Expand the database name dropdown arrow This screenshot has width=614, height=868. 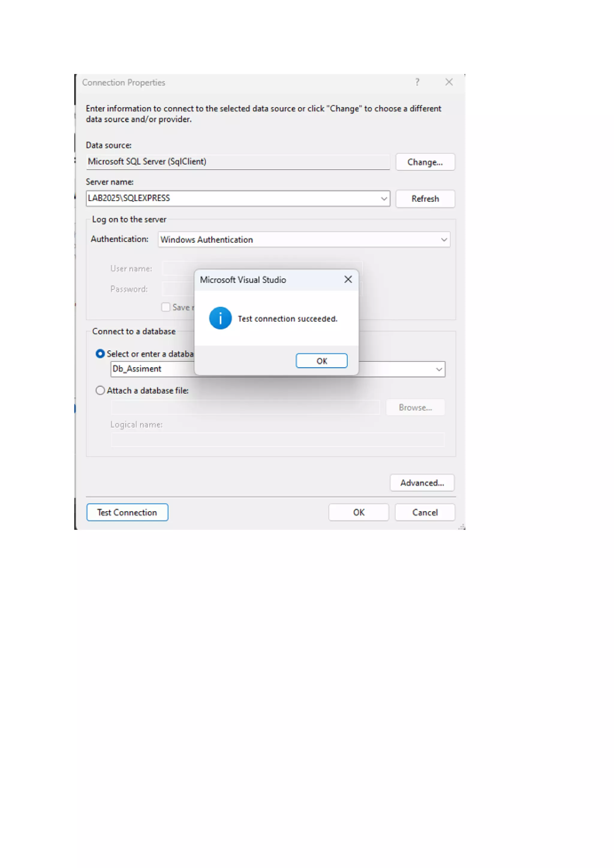(439, 369)
